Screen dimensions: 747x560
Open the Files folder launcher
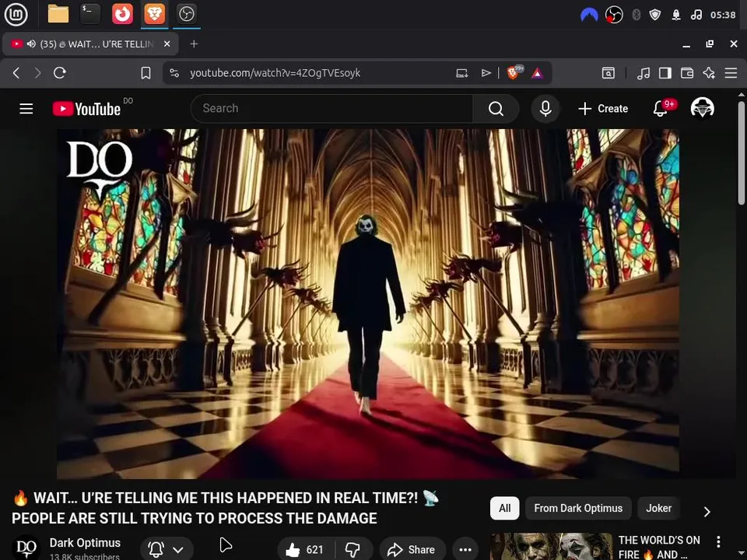click(x=58, y=14)
